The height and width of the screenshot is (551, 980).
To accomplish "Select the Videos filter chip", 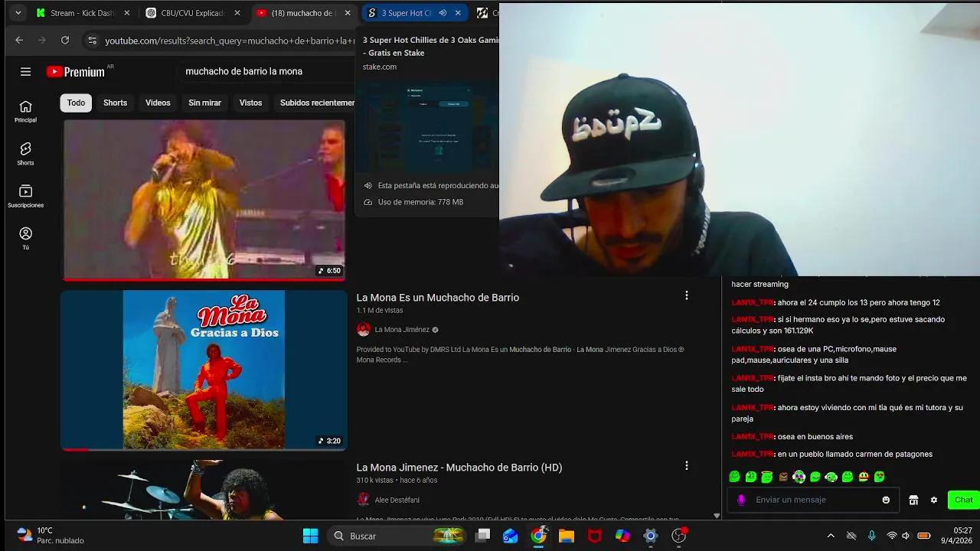I will click(x=158, y=103).
